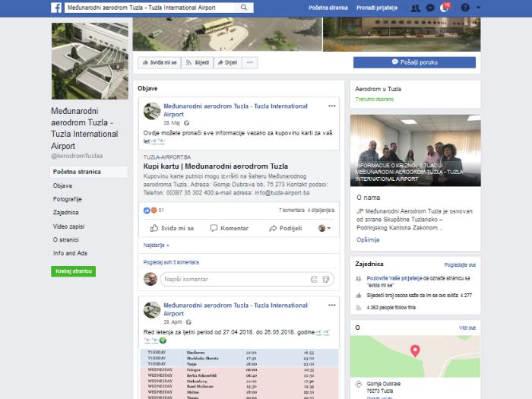Click thumbs-up icon beside 4.277 likes
This screenshot has width=532, height=399.
click(359, 295)
